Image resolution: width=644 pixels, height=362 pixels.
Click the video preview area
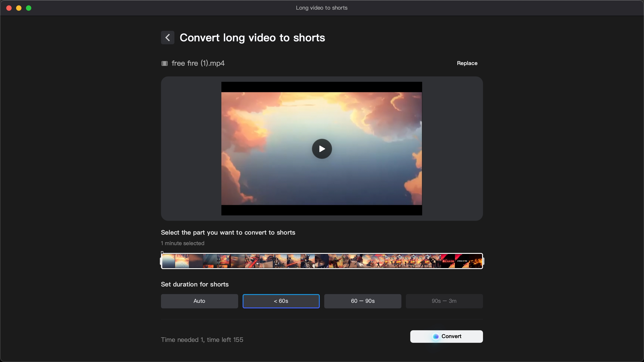(322, 149)
